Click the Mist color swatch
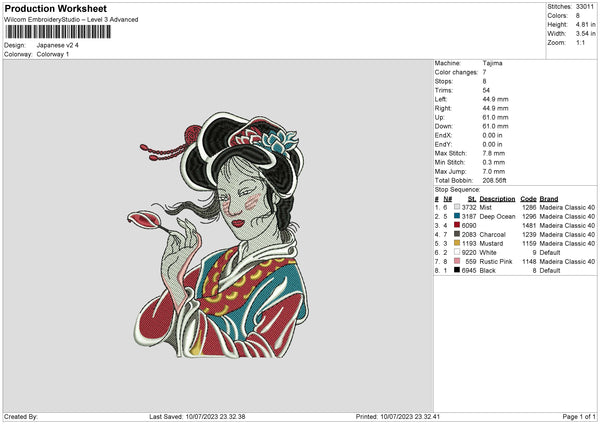Image resolution: width=600 pixels, height=424 pixels. pyautogui.click(x=457, y=207)
